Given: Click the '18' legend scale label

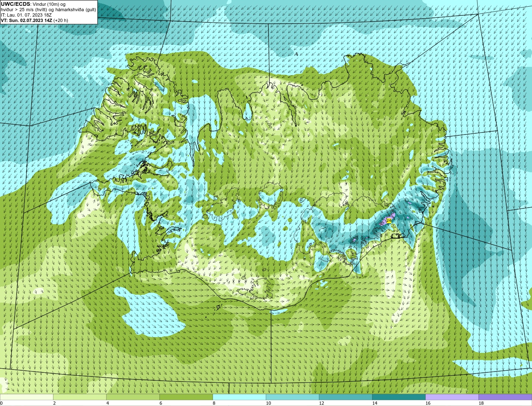Looking at the screenshot, I should point(481,403).
